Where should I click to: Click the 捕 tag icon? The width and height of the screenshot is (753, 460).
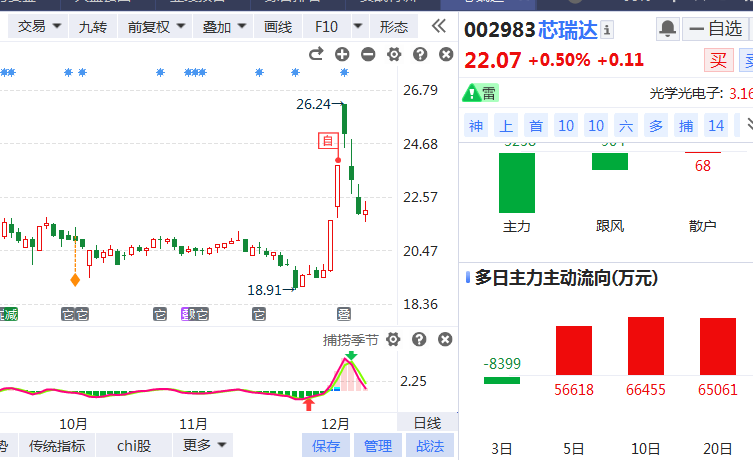pyautogui.click(x=686, y=126)
